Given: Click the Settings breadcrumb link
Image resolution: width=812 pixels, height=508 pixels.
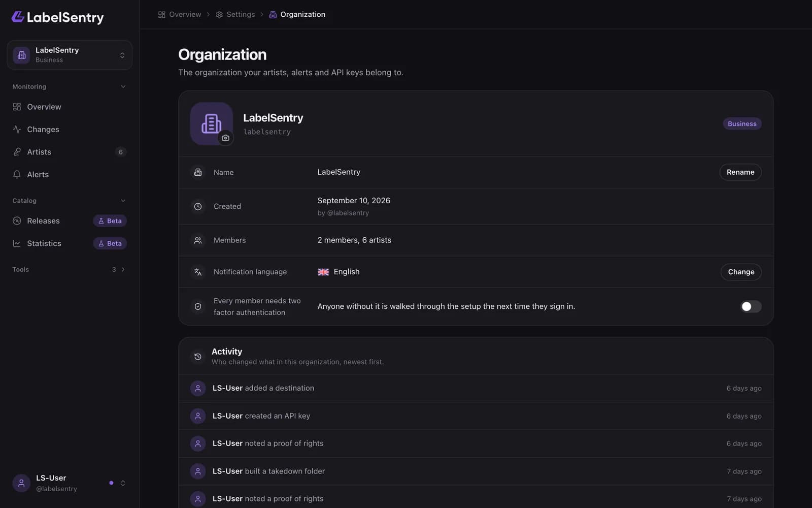Looking at the screenshot, I should 235,15.
